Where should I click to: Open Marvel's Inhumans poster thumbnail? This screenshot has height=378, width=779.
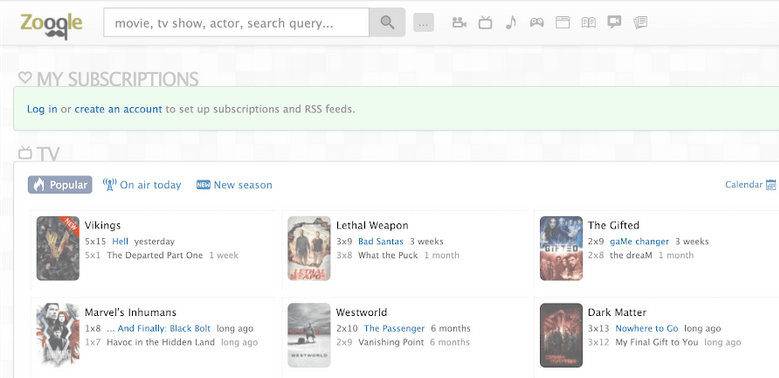(58, 335)
